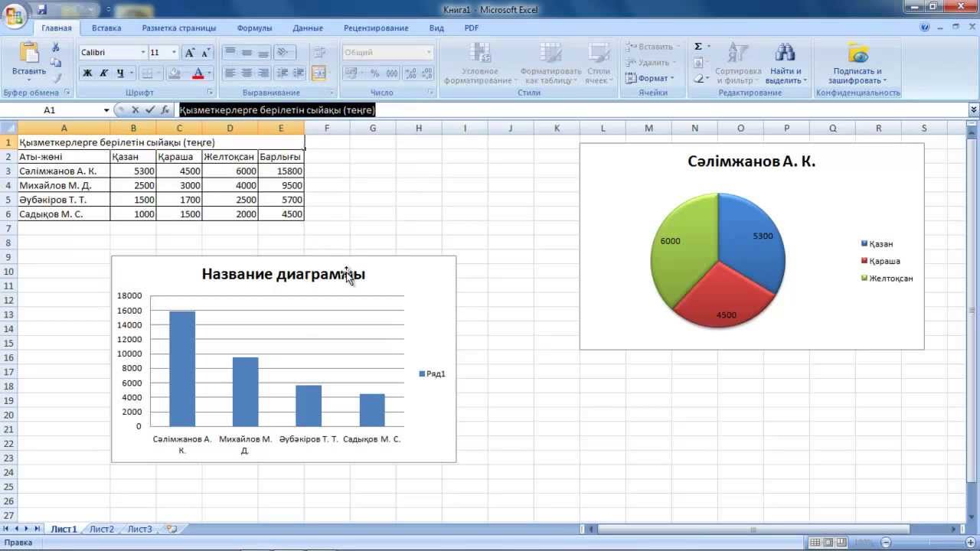This screenshot has height=551, width=980.
Task: Open the Рецензирование ribbon tab
Action: click(x=376, y=28)
